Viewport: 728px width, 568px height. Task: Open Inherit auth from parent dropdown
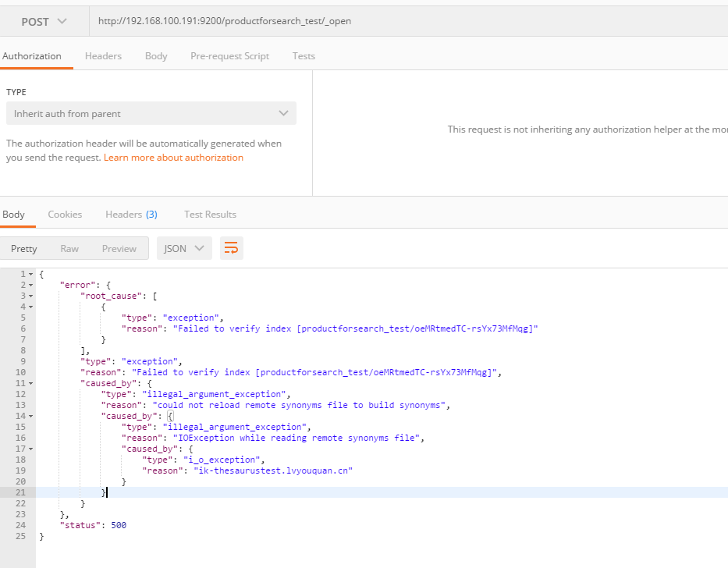[151, 113]
